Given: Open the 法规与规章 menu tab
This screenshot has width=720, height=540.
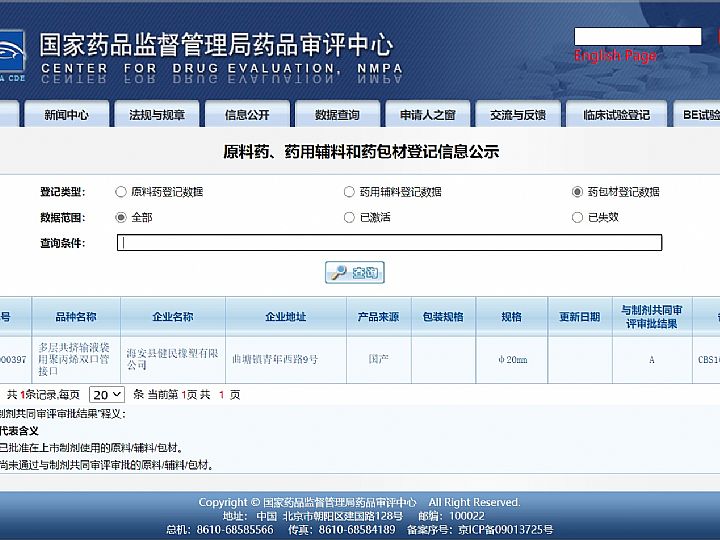Looking at the screenshot, I should coord(157,115).
